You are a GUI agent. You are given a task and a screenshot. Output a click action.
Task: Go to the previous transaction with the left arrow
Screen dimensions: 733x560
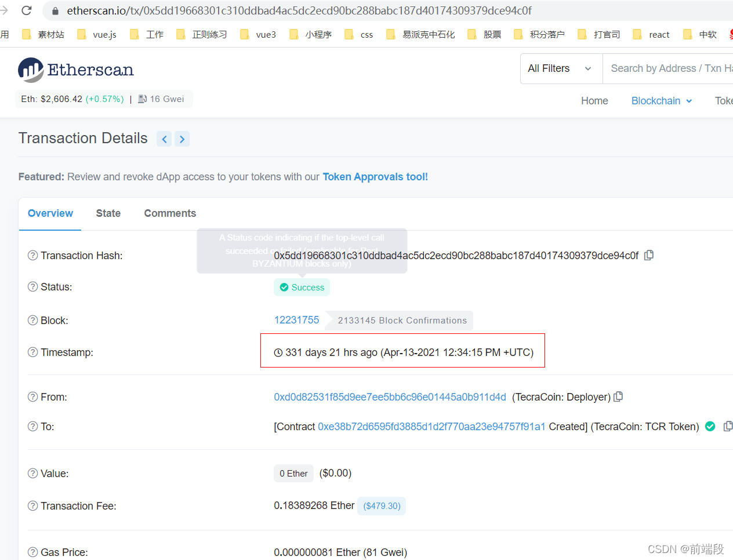click(164, 139)
